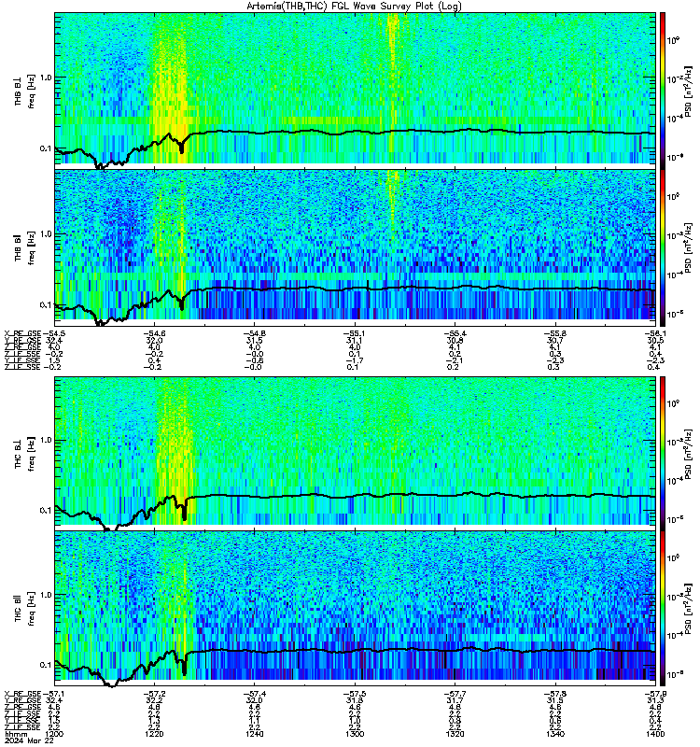This screenshot has height=747, width=700.
Task: Select the 'THB B∥' axis label
Action: [18, 247]
